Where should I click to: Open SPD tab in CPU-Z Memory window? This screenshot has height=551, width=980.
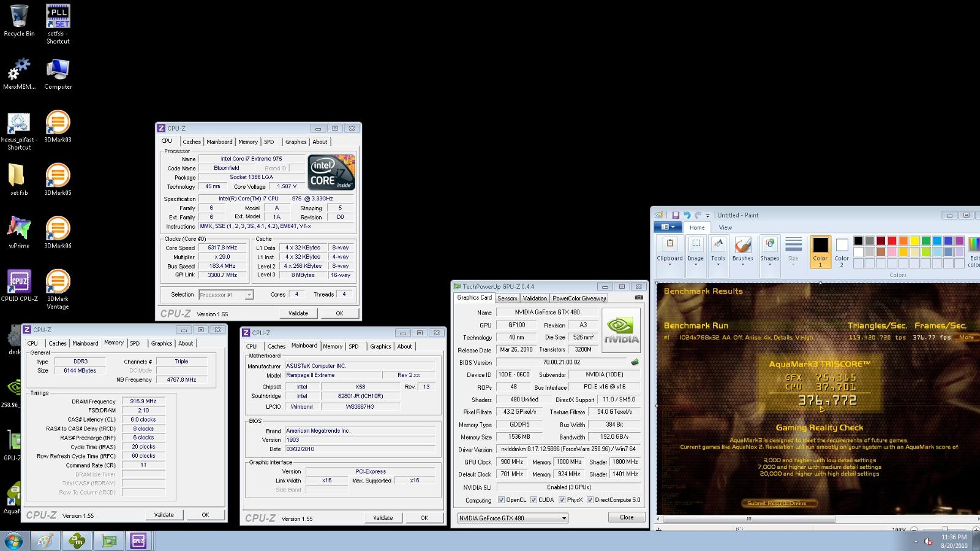tap(135, 343)
